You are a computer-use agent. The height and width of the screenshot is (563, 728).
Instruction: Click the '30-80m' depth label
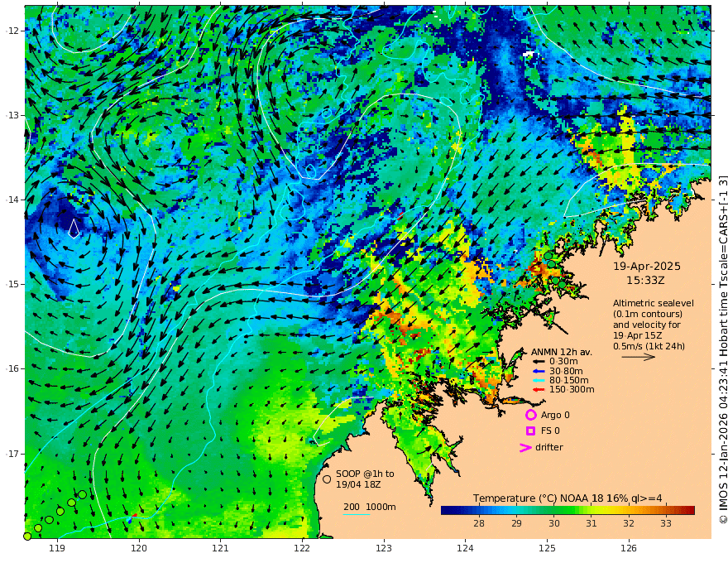point(566,371)
